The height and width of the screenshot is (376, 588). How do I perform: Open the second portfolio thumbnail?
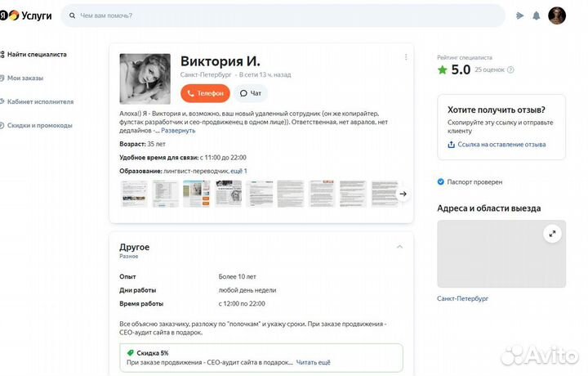(x=165, y=194)
